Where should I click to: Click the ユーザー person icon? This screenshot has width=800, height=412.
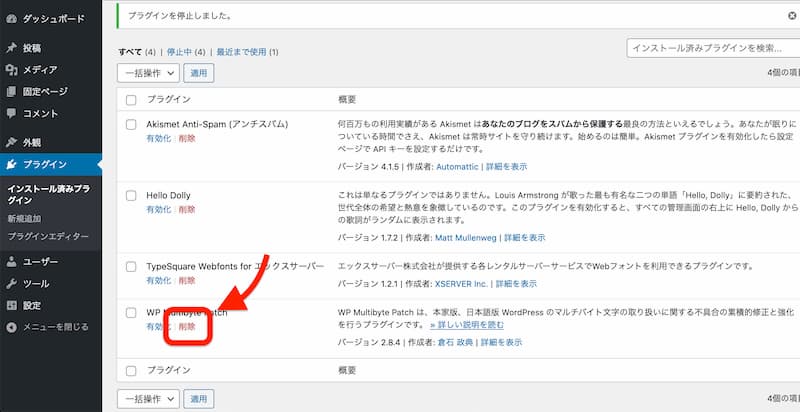11,262
